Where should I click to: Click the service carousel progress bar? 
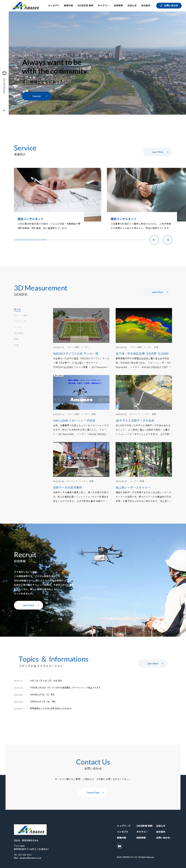pos(79,240)
